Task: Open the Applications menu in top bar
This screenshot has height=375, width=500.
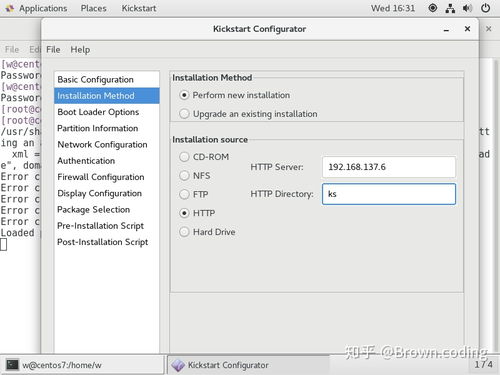Action: (37, 8)
